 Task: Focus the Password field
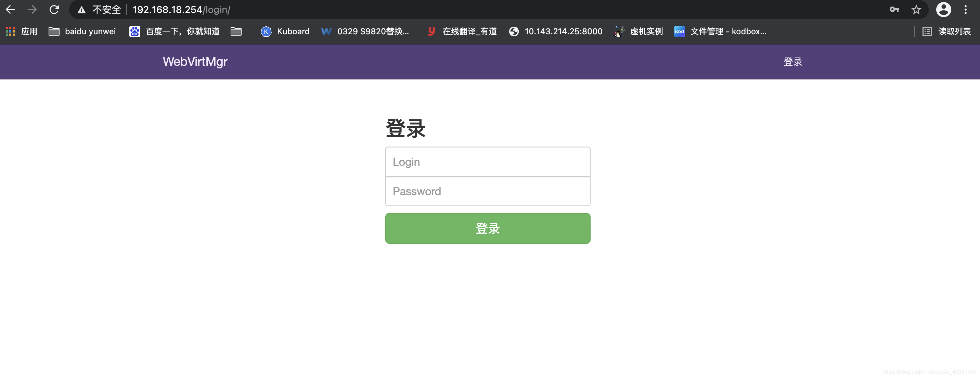point(488,191)
